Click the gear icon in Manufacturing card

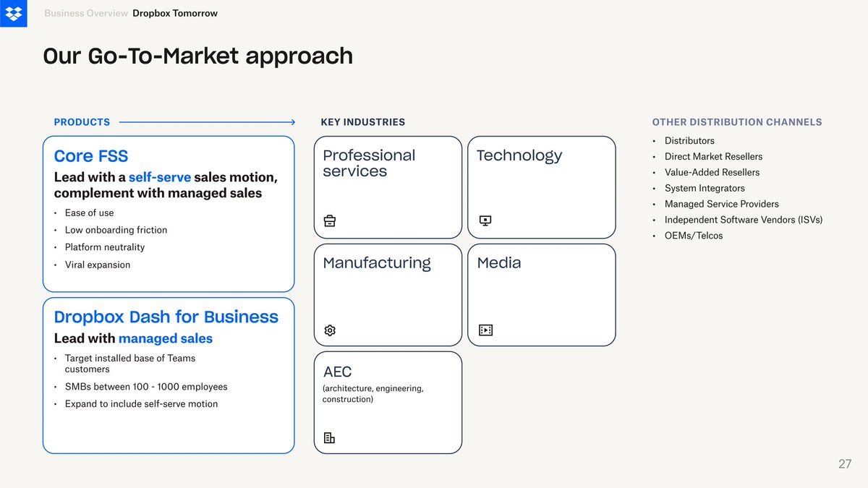330,330
